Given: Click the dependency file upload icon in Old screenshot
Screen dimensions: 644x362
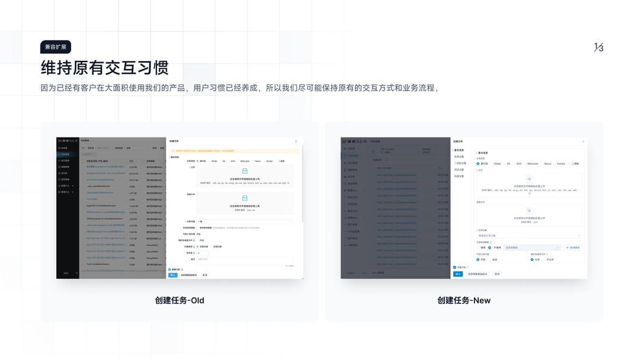Looking at the screenshot, I should point(245,198).
